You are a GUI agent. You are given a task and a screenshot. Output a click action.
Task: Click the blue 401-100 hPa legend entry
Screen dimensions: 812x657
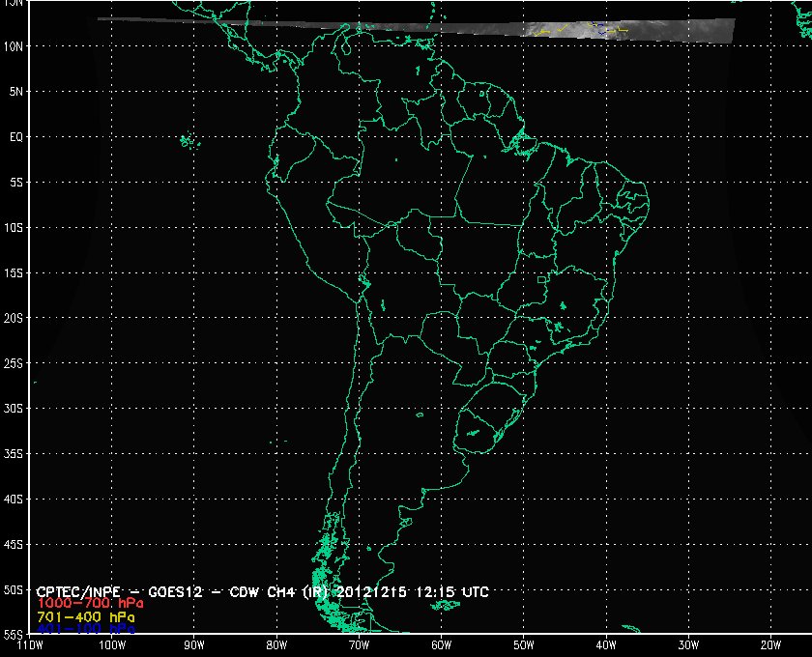(85, 628)
